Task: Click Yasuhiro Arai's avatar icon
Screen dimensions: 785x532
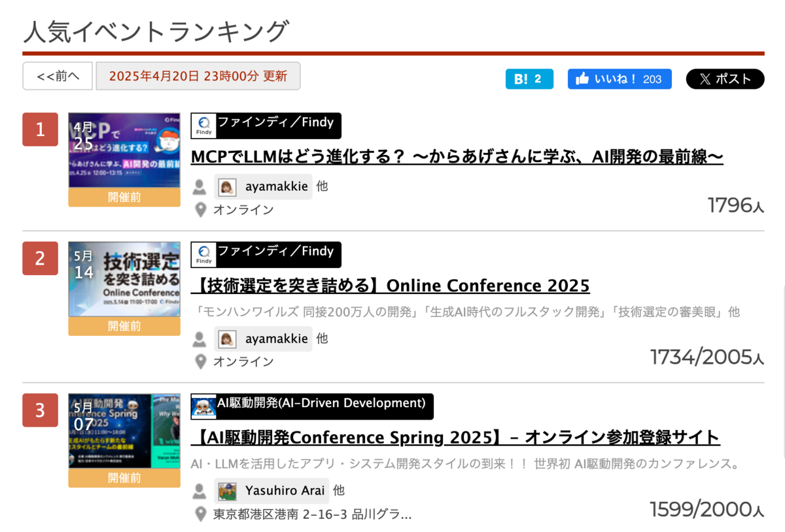Action: point(227,491)
